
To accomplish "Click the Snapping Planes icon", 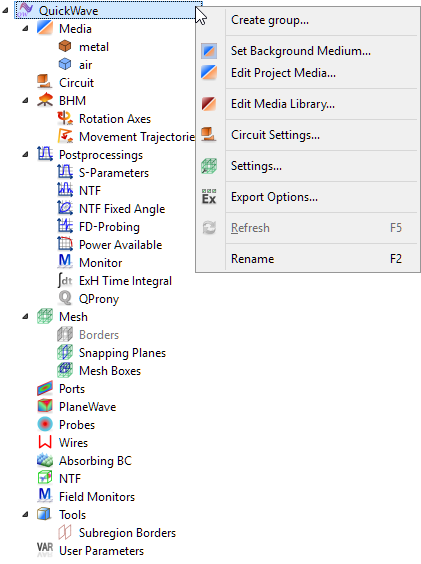I will click(x=65, y=352).
